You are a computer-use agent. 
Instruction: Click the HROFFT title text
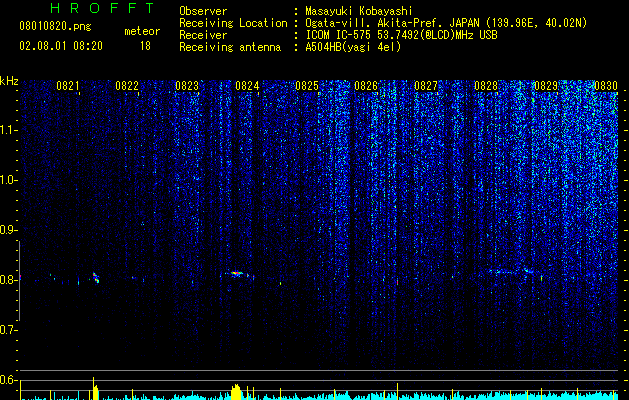(102, 8)
